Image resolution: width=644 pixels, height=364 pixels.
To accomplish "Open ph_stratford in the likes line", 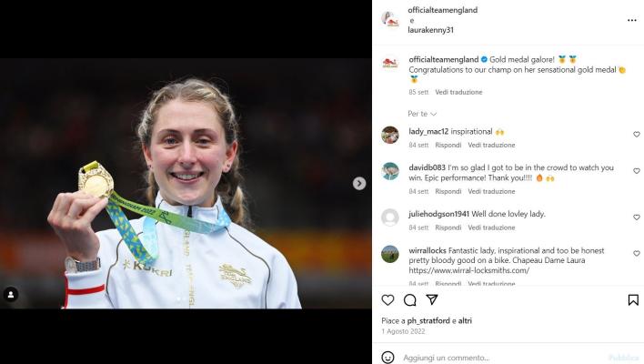I will pyautogui.click(x=428, y=321).
